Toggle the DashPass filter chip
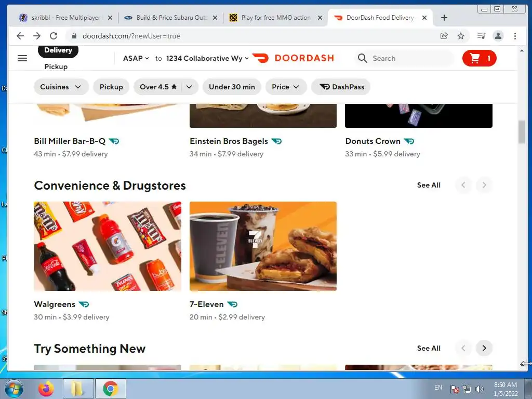The height and width of the screenshot is (399, 532). click(341, 87)
